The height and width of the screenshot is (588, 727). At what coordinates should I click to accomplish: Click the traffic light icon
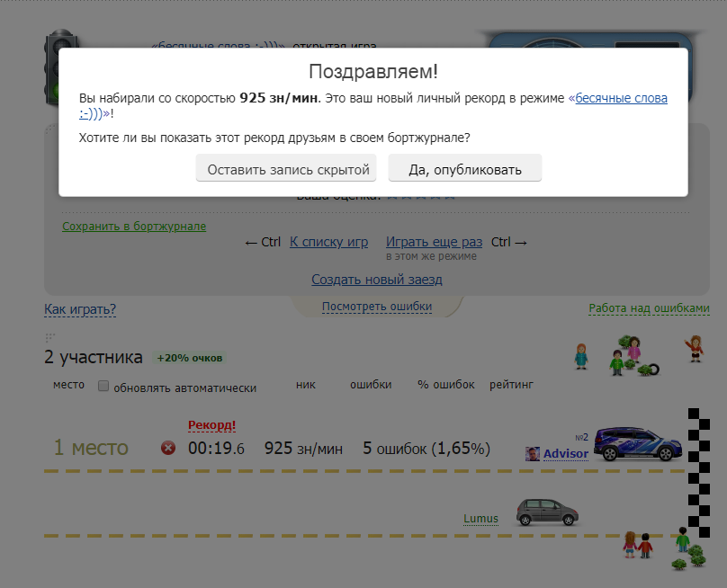tap(60, 67)
